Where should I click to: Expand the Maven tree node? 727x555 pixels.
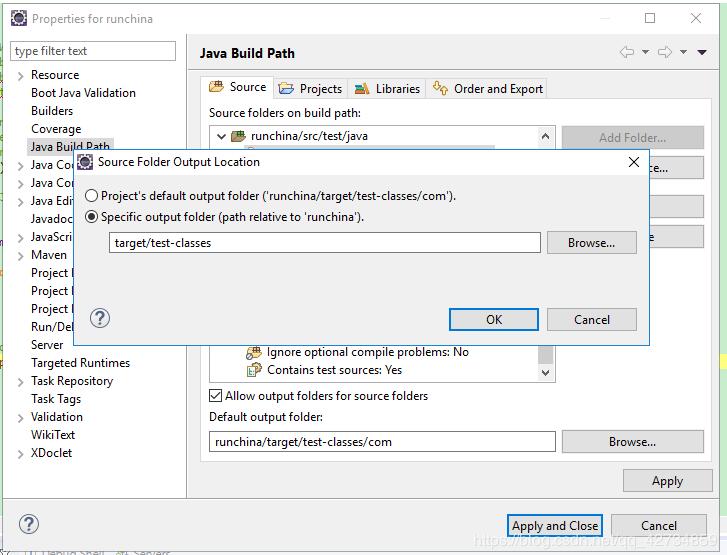click(21, 255)
